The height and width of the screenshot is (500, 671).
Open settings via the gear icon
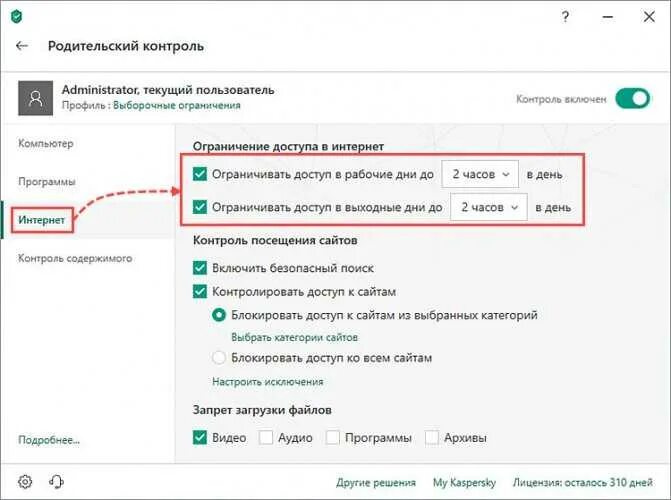click(x=25, y=482)
